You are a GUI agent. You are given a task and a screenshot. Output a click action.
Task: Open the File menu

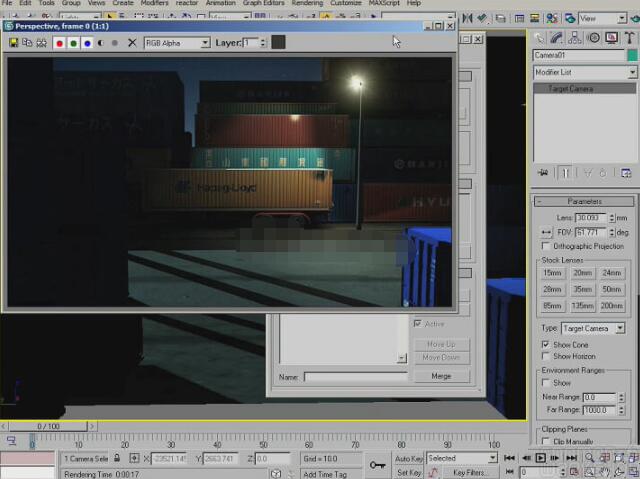pyautogui.click(x=7, y=3)
